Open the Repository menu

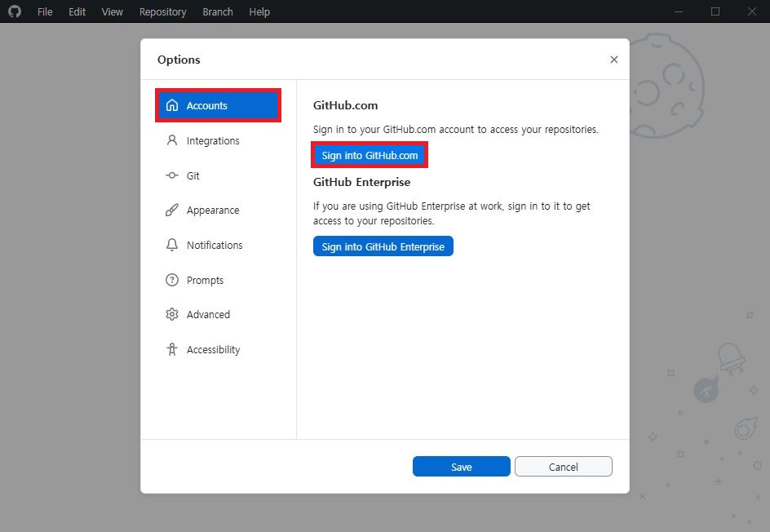tap(162, 11)
